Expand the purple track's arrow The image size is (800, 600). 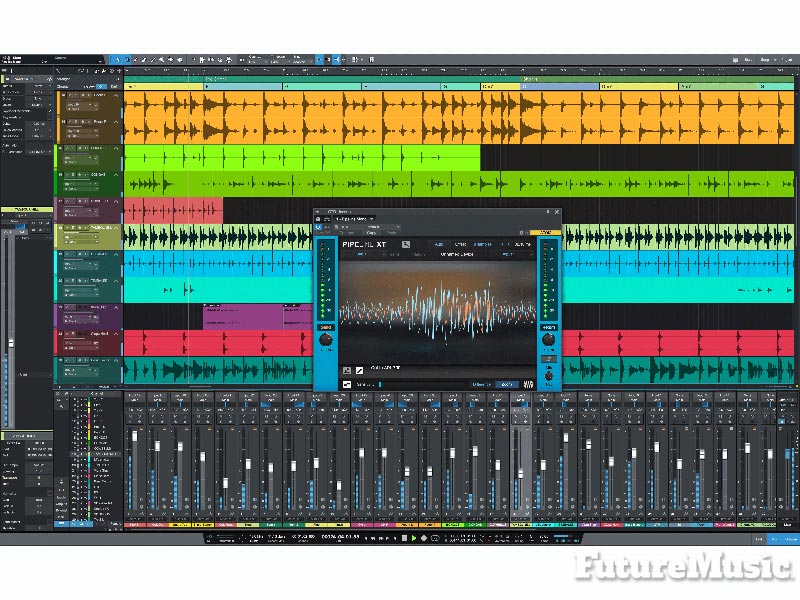click(116, 308)
